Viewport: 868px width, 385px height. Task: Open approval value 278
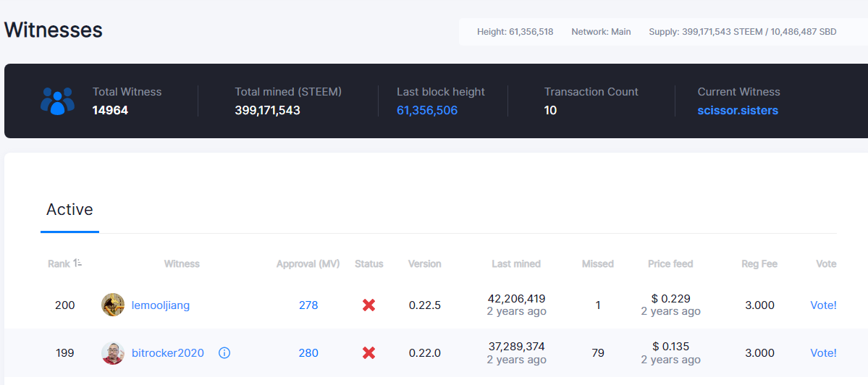coord(308,305)
